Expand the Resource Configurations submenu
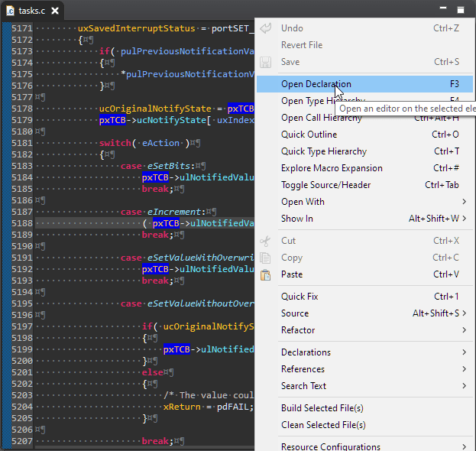 tap(364, 446)
